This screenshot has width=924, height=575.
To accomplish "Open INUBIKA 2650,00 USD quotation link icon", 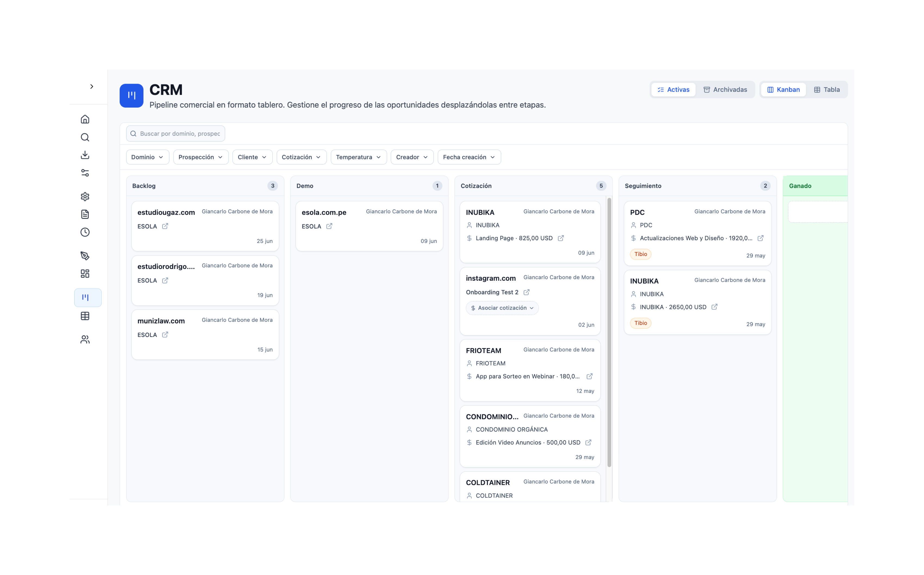I will [x=714, y=307].
